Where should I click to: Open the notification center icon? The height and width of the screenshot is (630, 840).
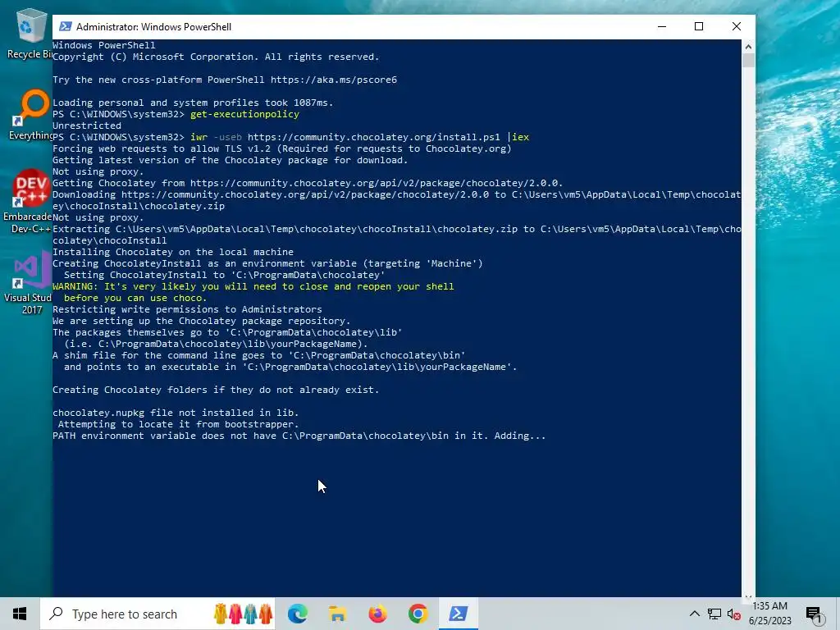(x=813, y=614)
